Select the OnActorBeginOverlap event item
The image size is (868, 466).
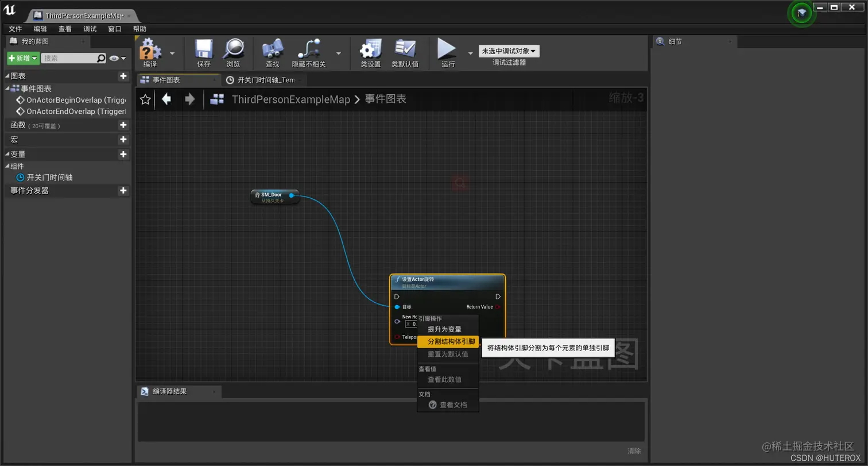pyautogui.click(x=71, y=100)
